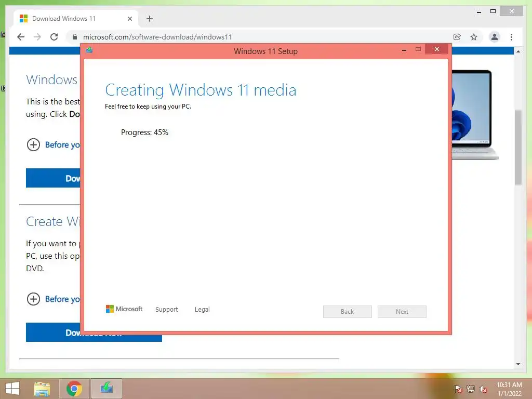Click the Chrome back arrow
Image resolution: width=532 pixels, height=399 pixels.
(x=21, y=37)
